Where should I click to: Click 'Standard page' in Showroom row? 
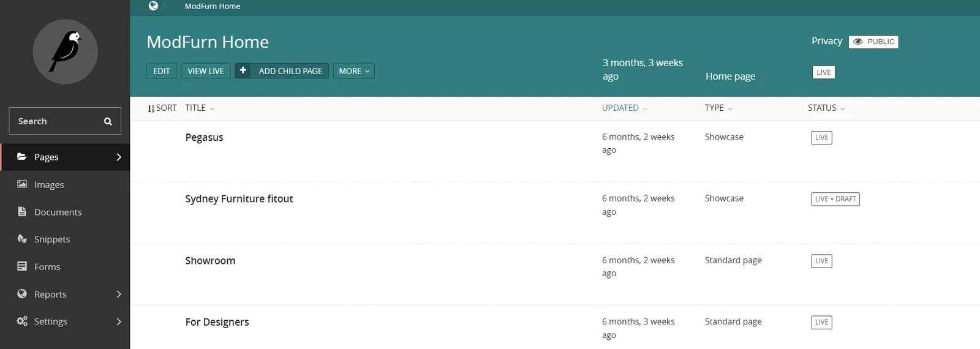coord(733,260)
